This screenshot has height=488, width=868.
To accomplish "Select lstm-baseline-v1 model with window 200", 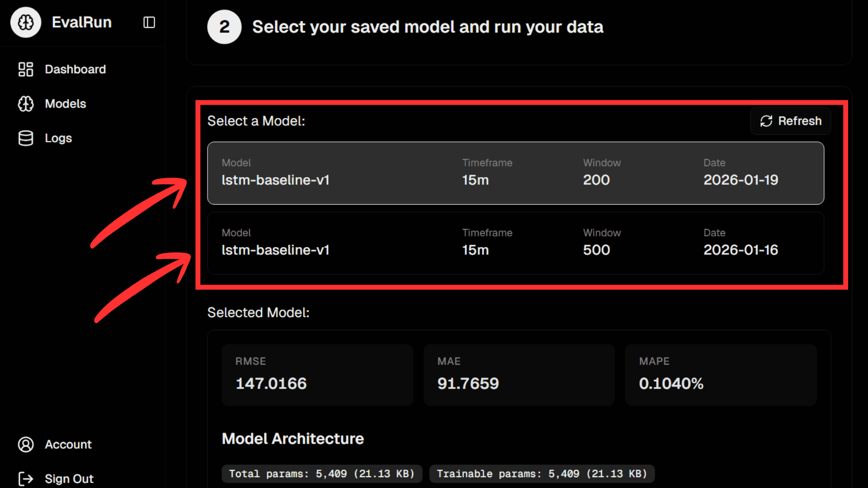I will pyautogui.click(x=515, y=173).
